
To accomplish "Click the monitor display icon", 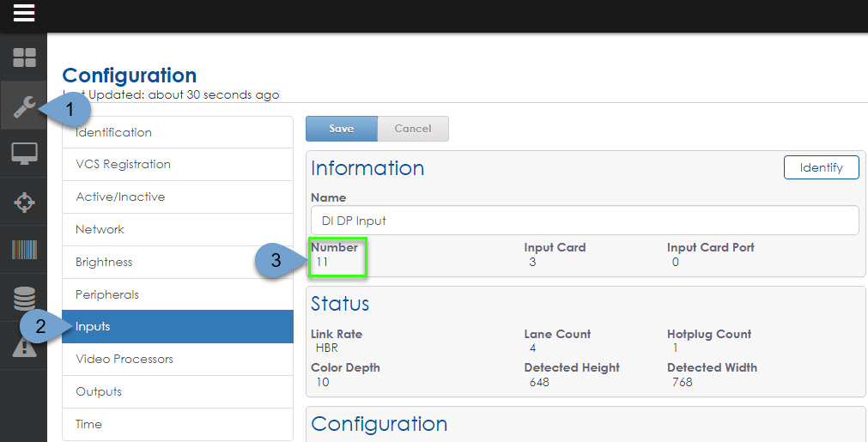I will [23, 154].
